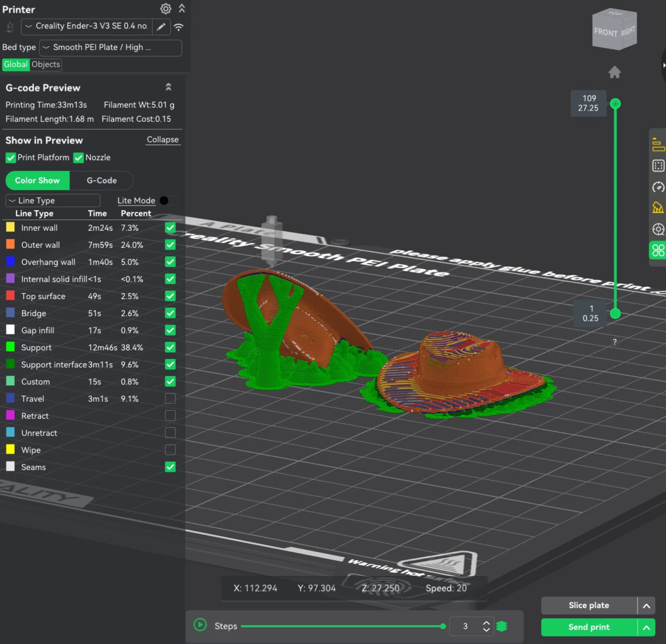Click the plus handle at layer 109
Image resolution: width=666 pixels, height=644 pixels.
615,104
